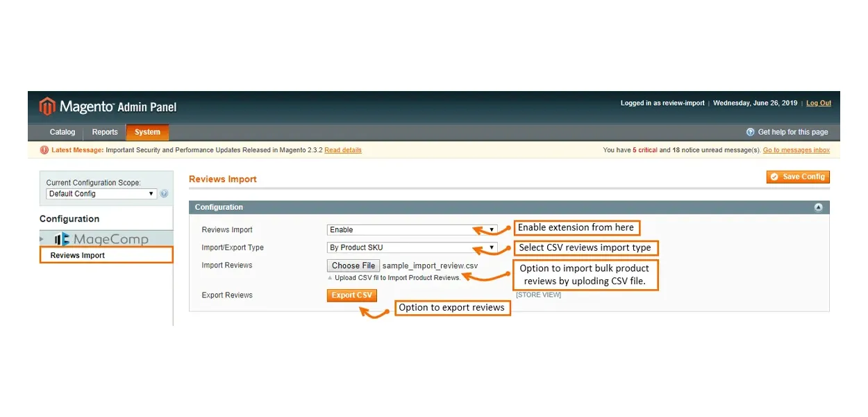
Task: Click Choose File to upload CSV
Action: (353, 265)
